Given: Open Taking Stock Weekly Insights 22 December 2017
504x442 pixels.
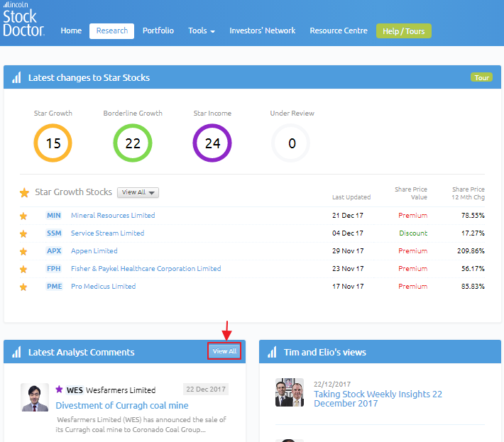Looking at the screenshot, I should (378, 399).
